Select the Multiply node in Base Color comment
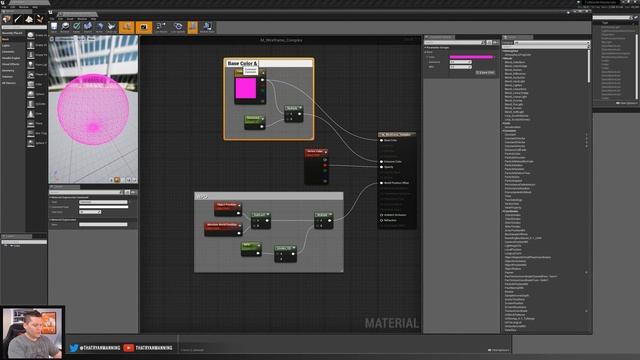640x360 pixels. point(293,114)
